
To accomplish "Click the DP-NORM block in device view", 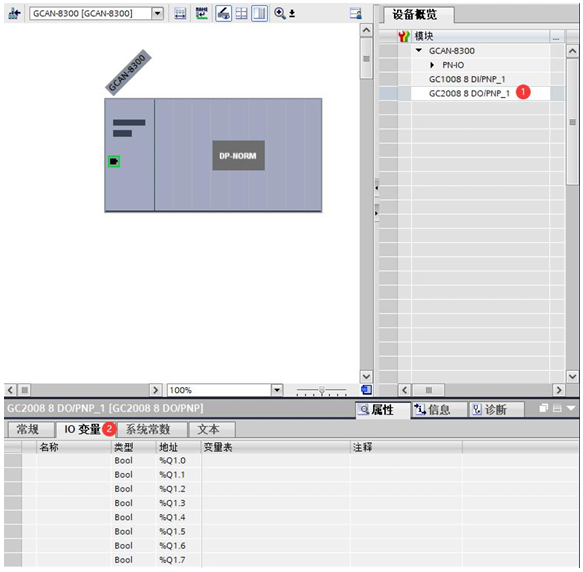I will 238,155.
